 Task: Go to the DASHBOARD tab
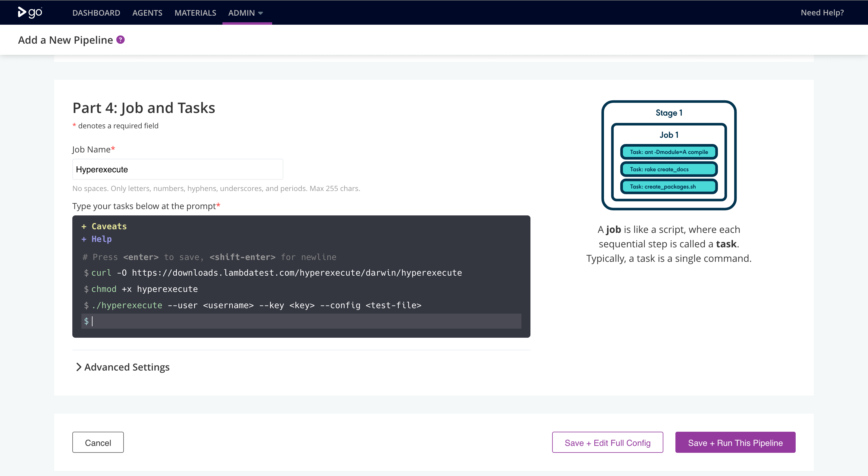(96, 13)
